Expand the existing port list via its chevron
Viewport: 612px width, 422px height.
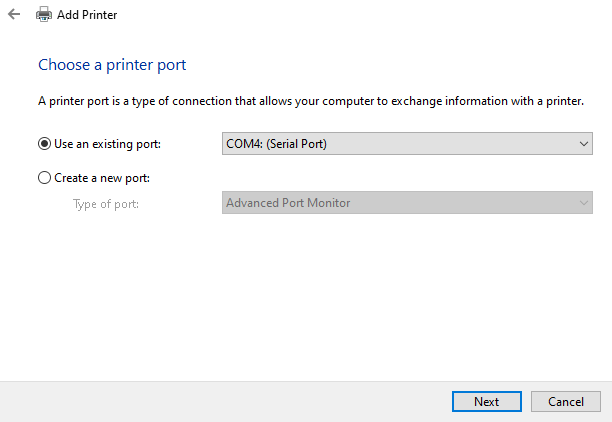point(584,144)
